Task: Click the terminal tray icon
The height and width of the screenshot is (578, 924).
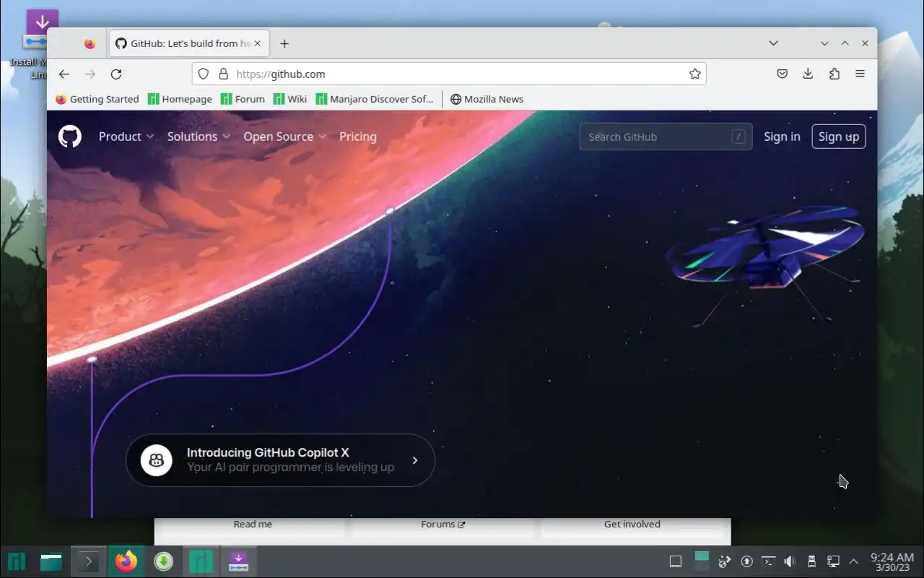Action: [769, 561]
